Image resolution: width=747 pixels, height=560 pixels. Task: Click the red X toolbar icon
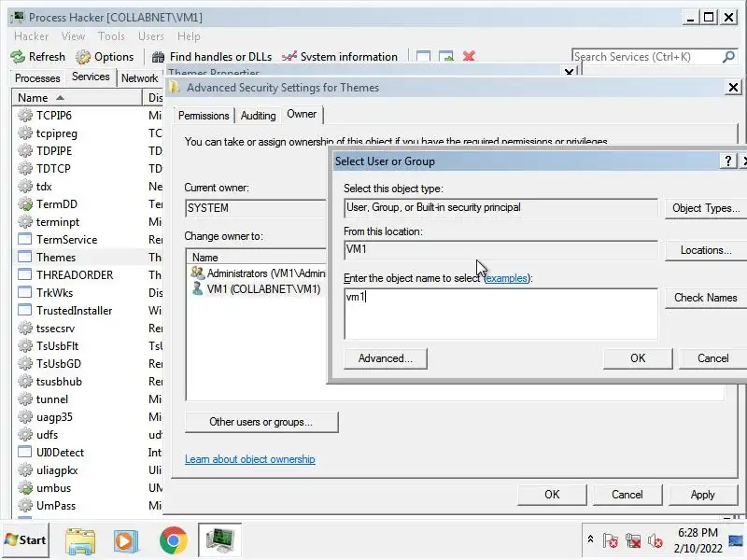pos(469,56)
